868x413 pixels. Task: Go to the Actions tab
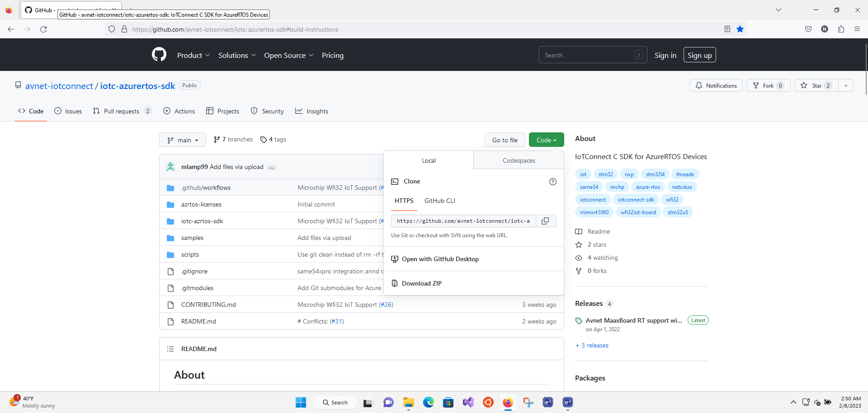pyautogui.click(x=179, y=111)
